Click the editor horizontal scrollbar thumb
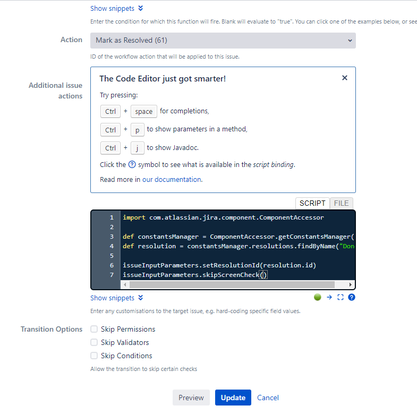Screen dimensions: 417x411 tap(232, 284)
